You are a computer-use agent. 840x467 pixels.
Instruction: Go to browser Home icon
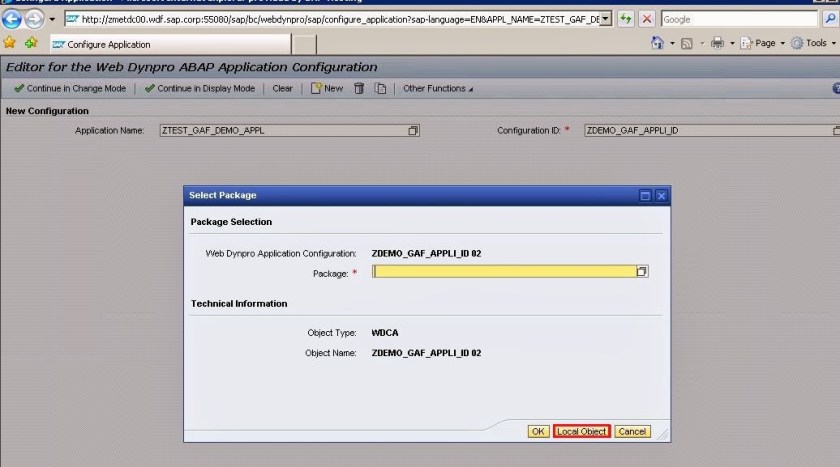[x=657, y=43]
